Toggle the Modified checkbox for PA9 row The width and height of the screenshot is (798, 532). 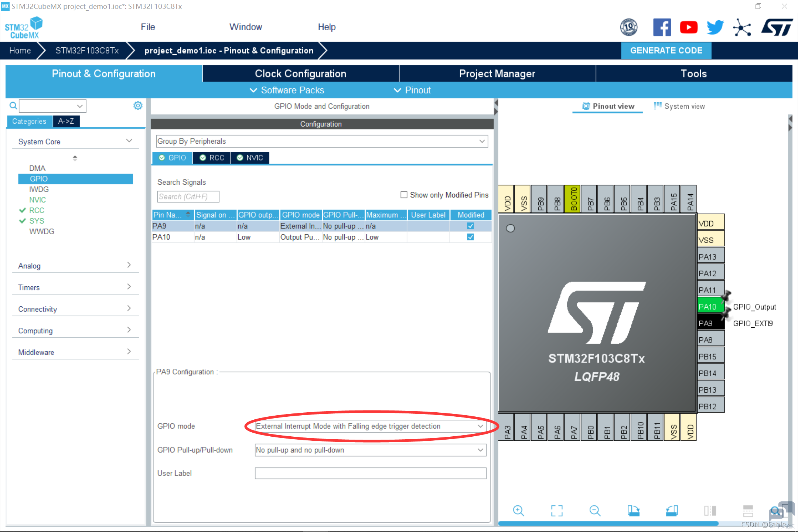tap(470, 226)
